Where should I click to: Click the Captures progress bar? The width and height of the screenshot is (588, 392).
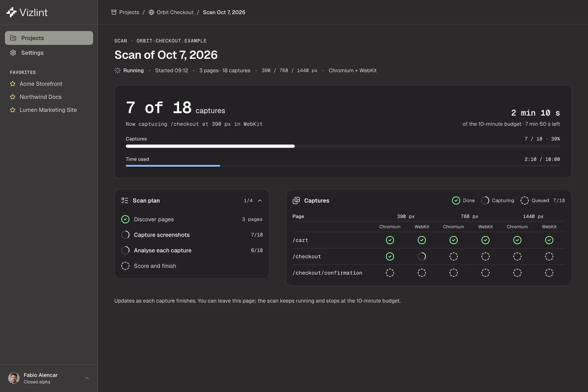343,146
